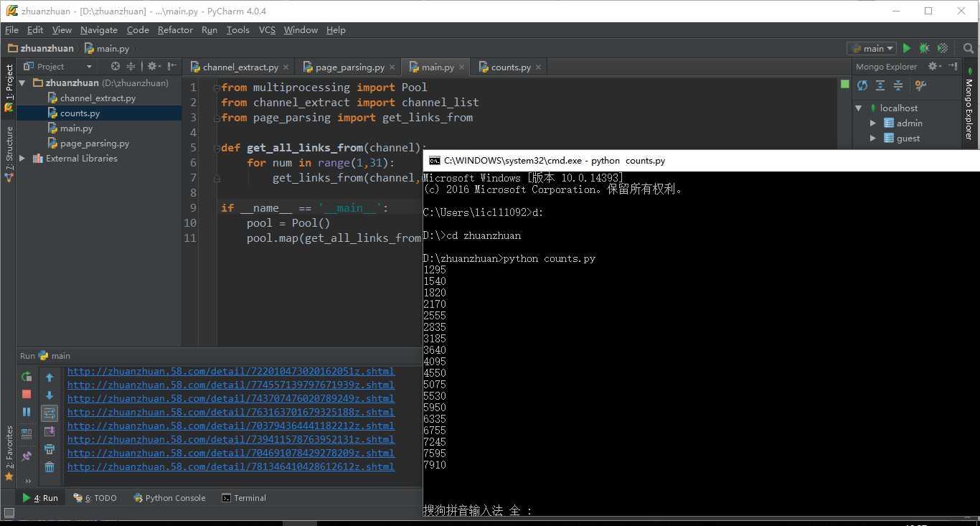
Task: Click Scroll from Source in Project panel
Action: pyautogui.click(x=115, y=66)
